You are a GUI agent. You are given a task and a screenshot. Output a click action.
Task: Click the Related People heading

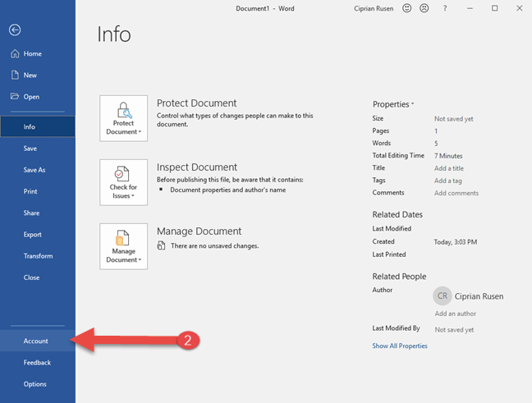[x=399, y=277]
